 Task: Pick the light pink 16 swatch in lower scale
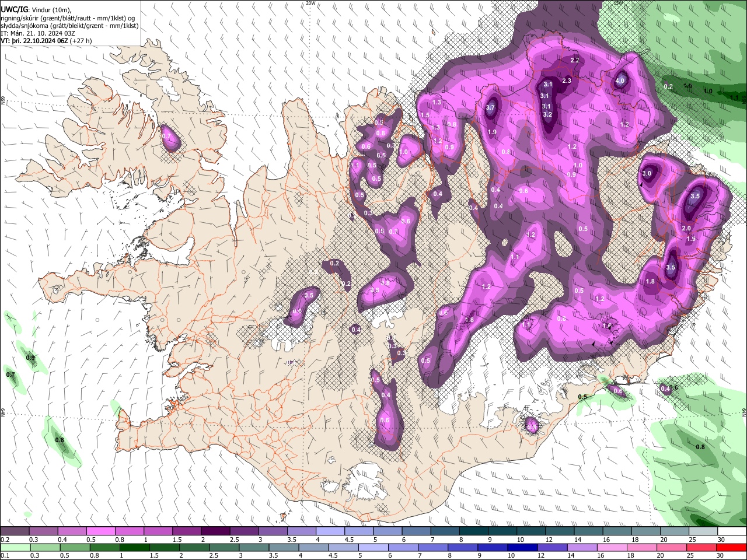(612, 547)
